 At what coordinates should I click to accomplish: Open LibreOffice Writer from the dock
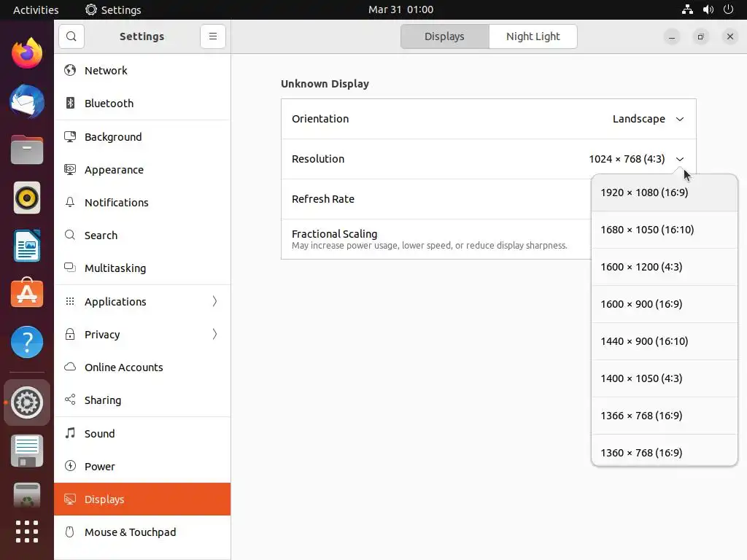pos(27,246)
